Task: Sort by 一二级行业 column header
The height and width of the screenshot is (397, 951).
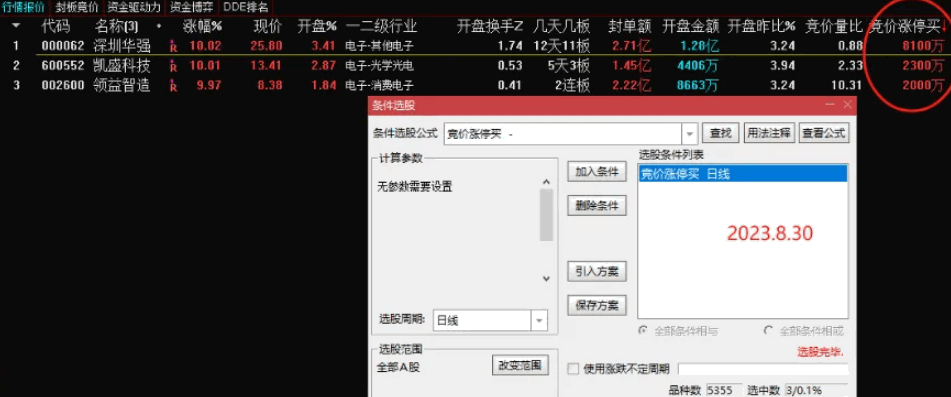Action: (x=380, y=26)
